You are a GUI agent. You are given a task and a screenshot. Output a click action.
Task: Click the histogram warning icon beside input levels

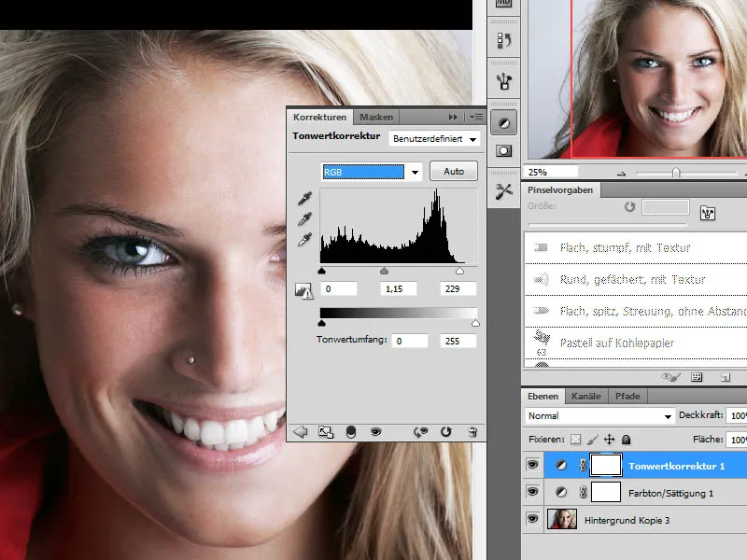click(303, 290)
